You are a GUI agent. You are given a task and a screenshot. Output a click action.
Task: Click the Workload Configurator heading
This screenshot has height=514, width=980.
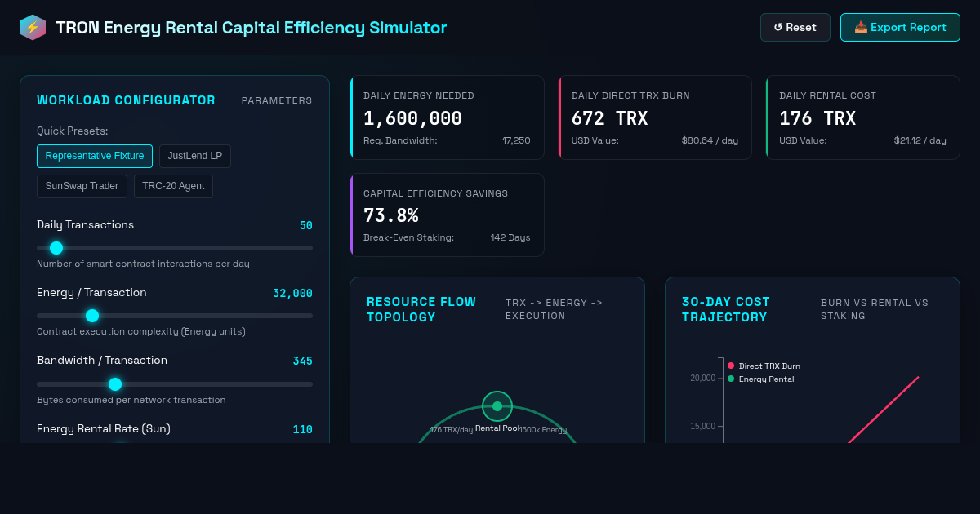126,100
